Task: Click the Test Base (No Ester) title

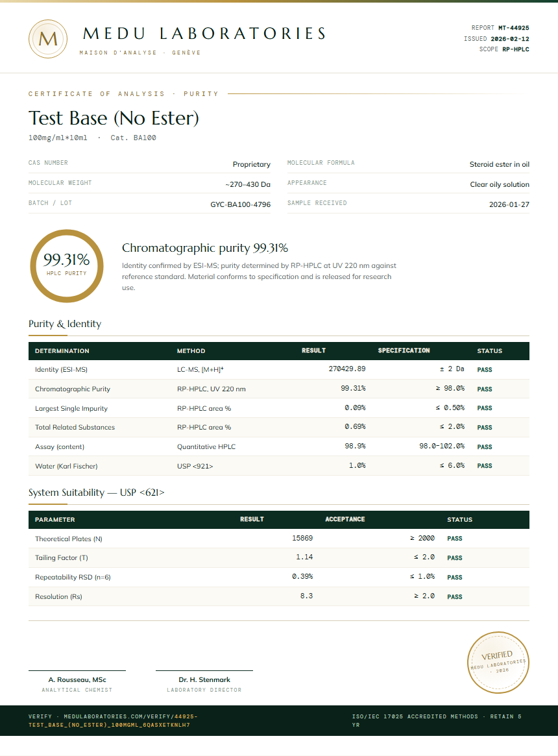Action: (114, 118)
